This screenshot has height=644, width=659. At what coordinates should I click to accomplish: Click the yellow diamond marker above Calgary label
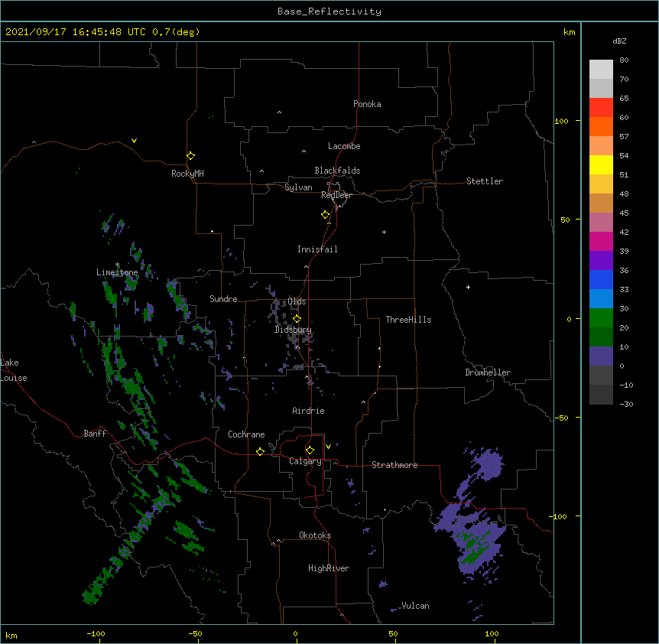[x=310, y=450]
